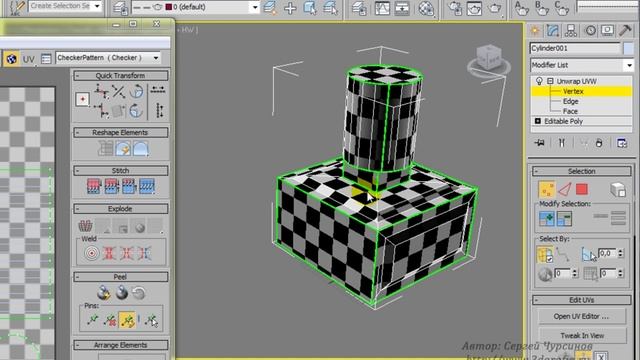
Task: Switch to the Modify command panel tab
Action: [x=553, y=31]
